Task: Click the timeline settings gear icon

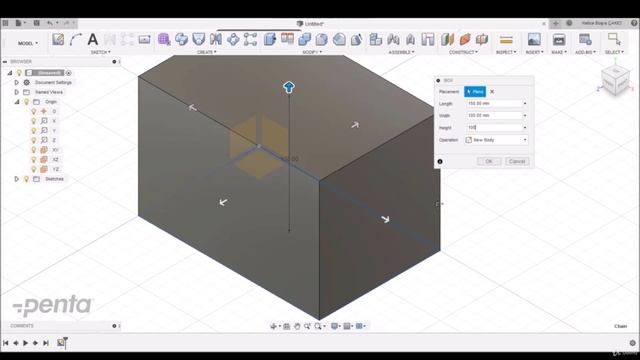Action: [x=633, y=343]
